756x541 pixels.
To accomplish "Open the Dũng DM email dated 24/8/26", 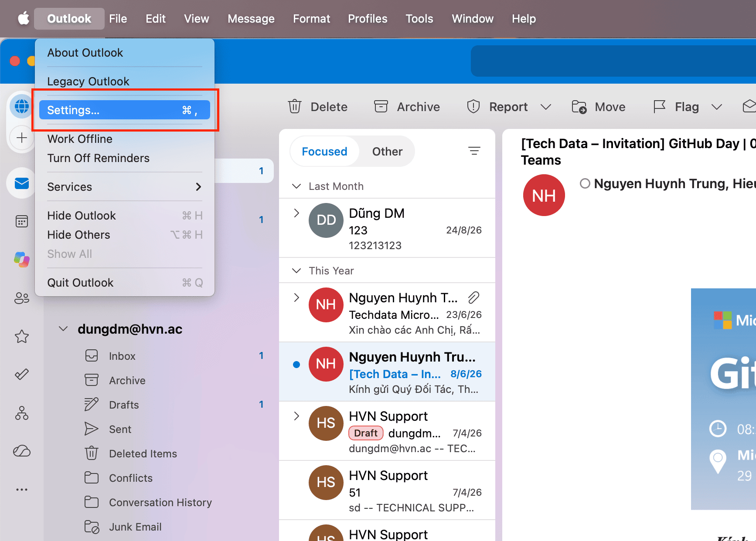I will [387, 228].
